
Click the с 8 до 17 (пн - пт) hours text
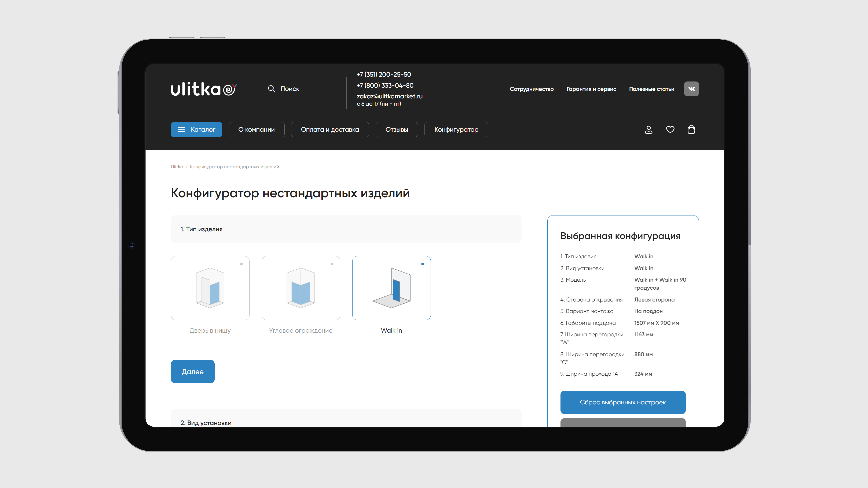(x=379, y=104)
